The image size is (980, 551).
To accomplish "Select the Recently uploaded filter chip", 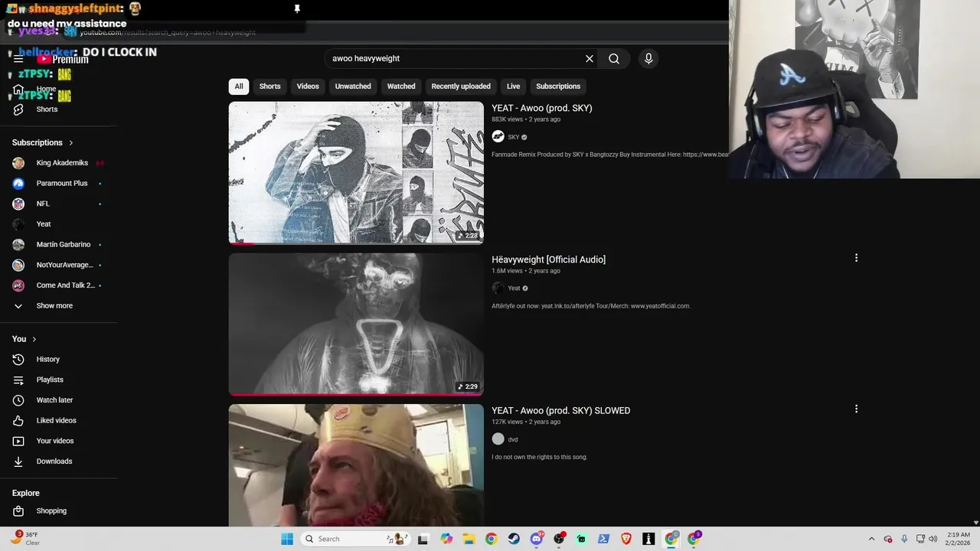I will 461,86.
